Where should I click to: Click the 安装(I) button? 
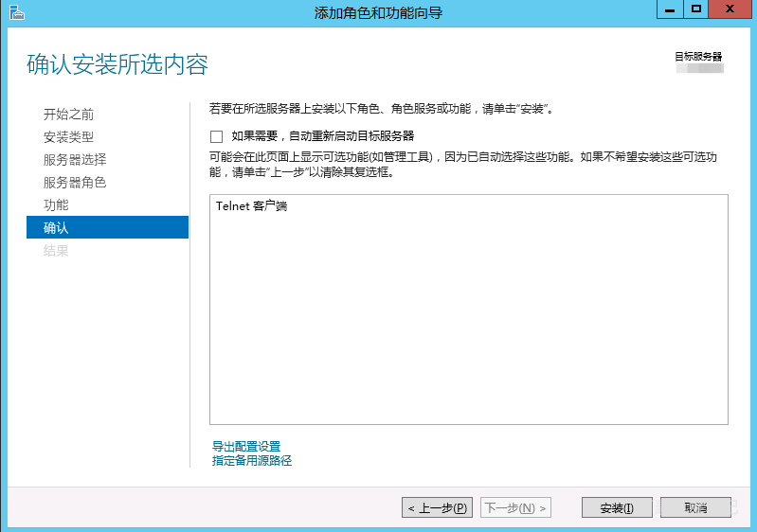tap(617, 507)
